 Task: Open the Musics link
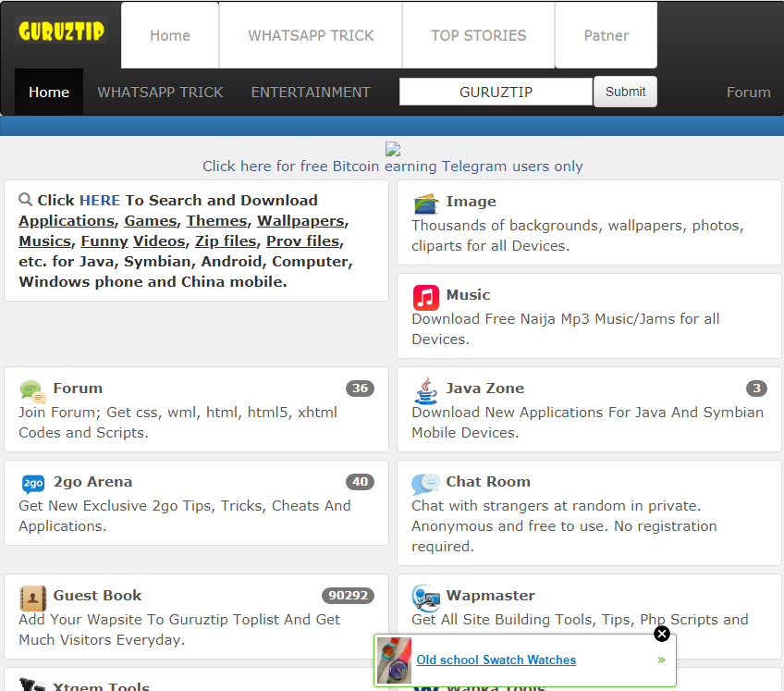(x=45, y=241)
